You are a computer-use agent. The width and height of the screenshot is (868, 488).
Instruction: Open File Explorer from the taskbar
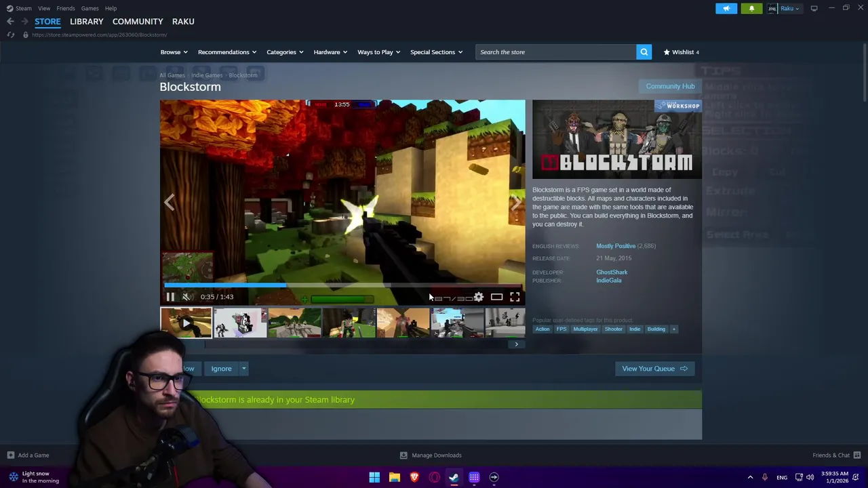395,477
